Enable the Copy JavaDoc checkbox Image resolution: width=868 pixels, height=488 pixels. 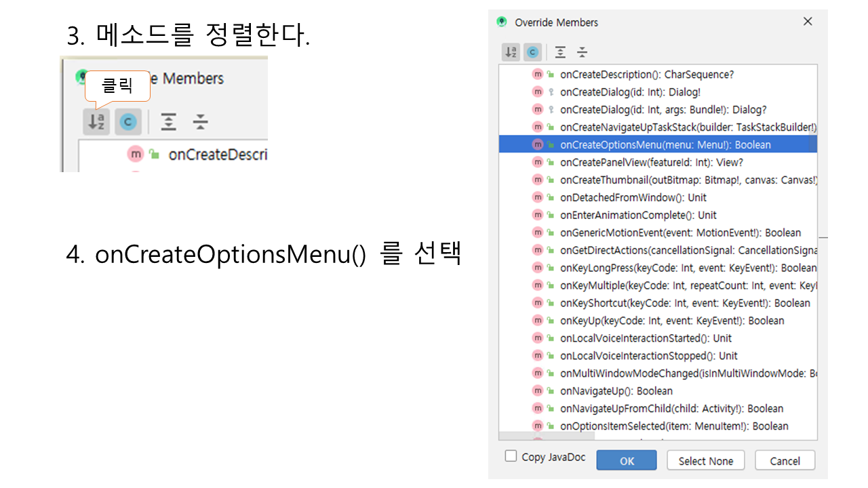[x=511, y=456]
